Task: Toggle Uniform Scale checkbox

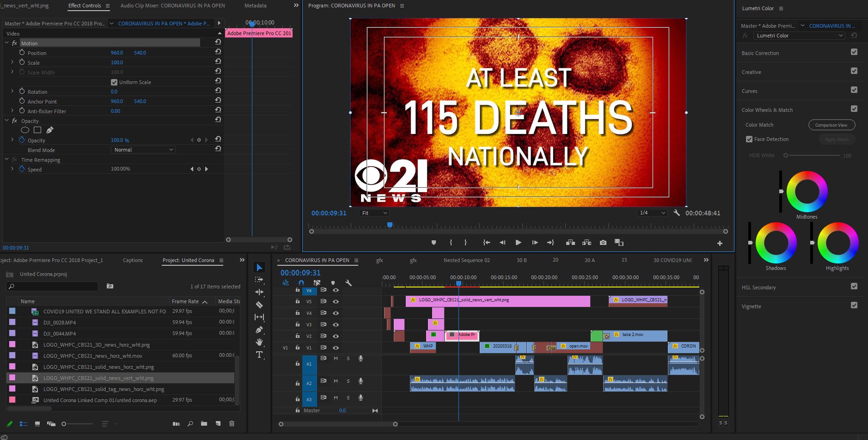Action: tap(114, 82)
